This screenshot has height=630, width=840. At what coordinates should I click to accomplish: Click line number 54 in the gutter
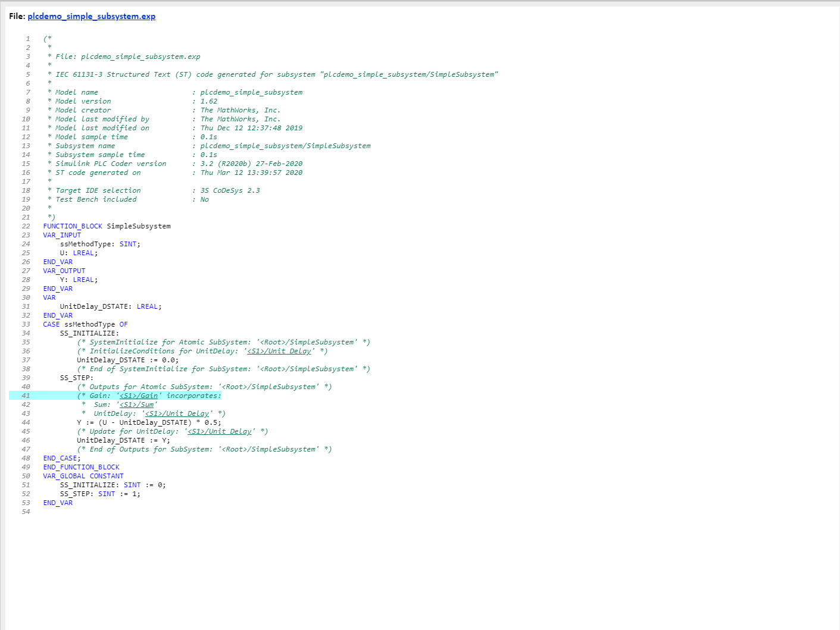coord(26,512)
